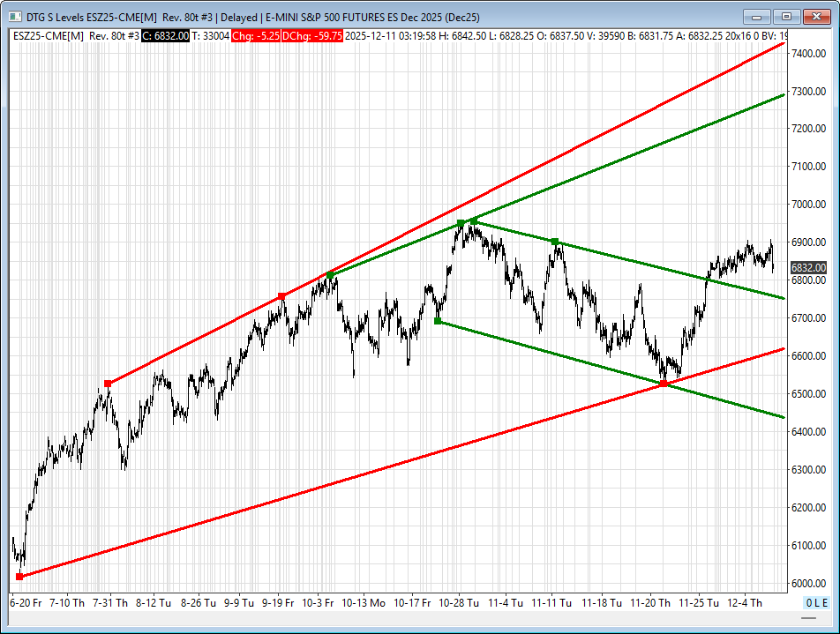
Task: Select green anchor starting the lower descending channel line
Action: coord(438,321)
